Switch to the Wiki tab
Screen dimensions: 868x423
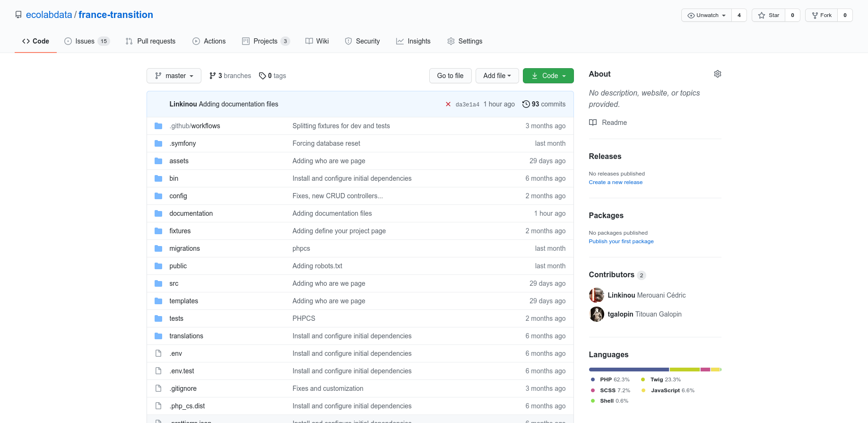[317, 41]
